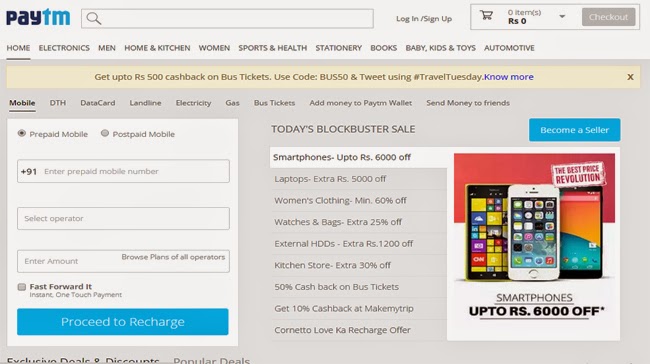Click the search magnifier icon
The width and height of the screenshot is (650, 364).
pos(94,18)
